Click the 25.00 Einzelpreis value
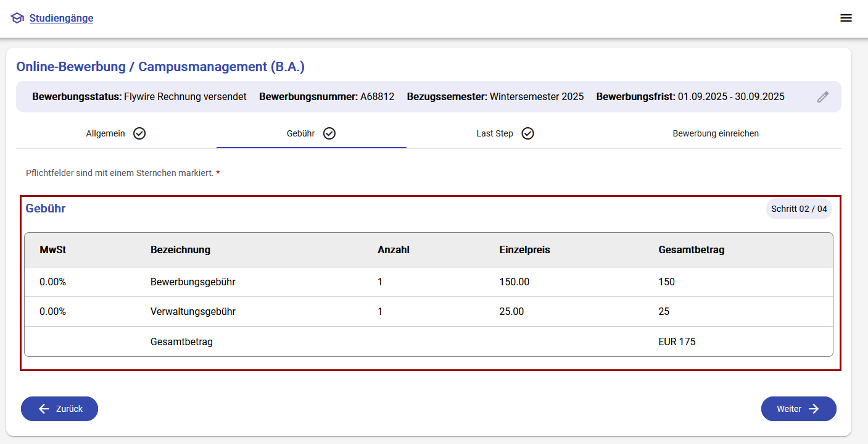868x444 pixels. [511, 312]
